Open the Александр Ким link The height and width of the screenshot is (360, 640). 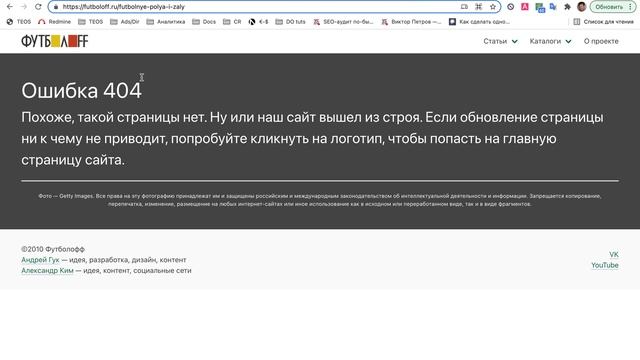point(47,270)
